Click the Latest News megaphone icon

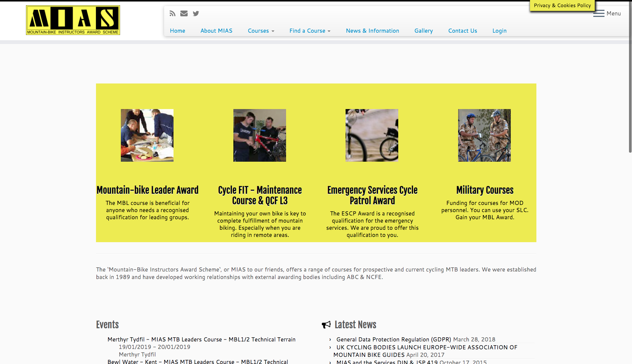[x=326, y=325]
